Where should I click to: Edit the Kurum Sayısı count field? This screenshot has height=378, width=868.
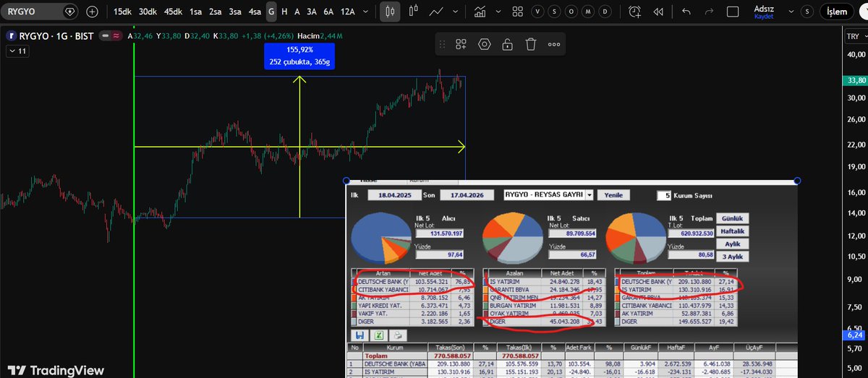pyautogui.click(x=664, y=195)
